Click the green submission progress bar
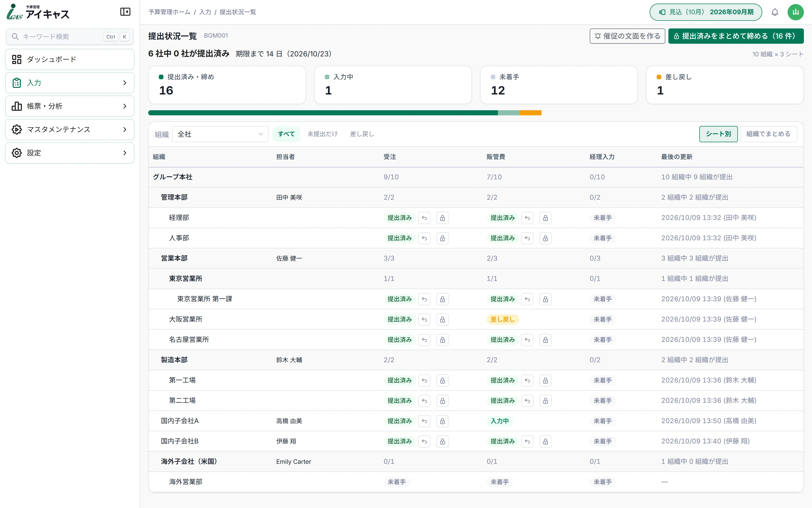This screenshot has width=812, height=508. point(323,113)
